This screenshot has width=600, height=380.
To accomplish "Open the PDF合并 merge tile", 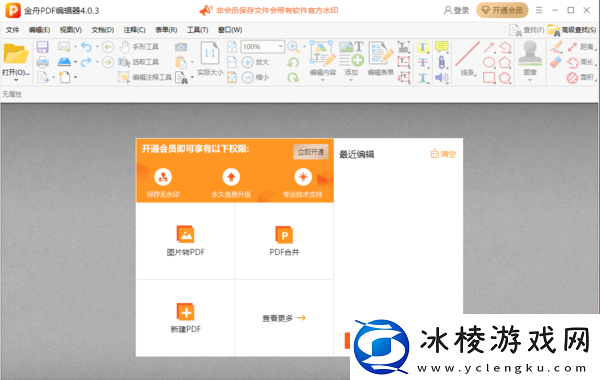I will click(x=284, y=241).
